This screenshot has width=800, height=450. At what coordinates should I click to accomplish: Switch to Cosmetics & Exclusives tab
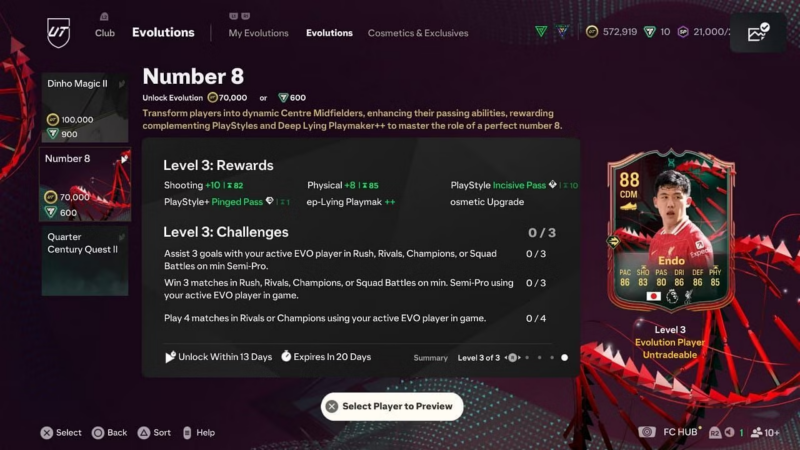click(x=418, y=33)
